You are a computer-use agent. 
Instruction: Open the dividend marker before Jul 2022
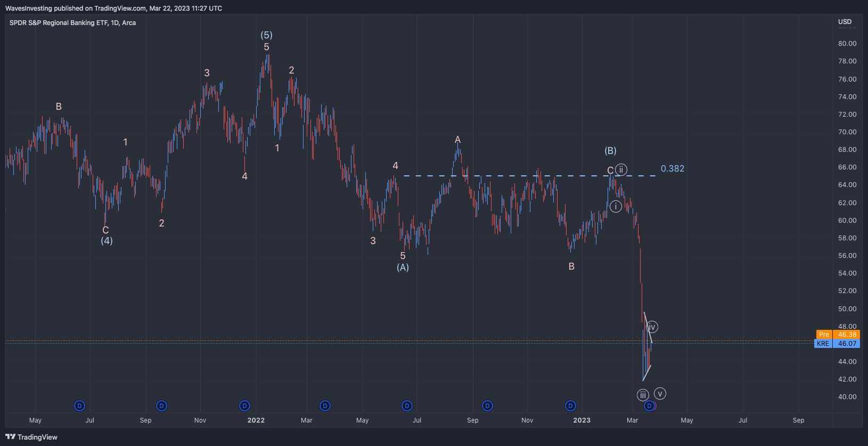407,406
